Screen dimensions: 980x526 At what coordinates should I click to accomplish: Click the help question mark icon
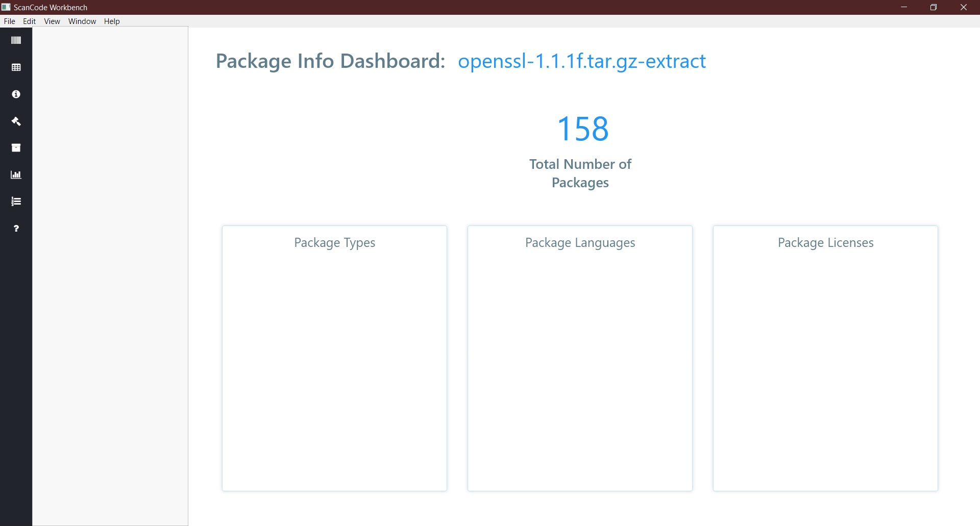(x=16, y=228)
